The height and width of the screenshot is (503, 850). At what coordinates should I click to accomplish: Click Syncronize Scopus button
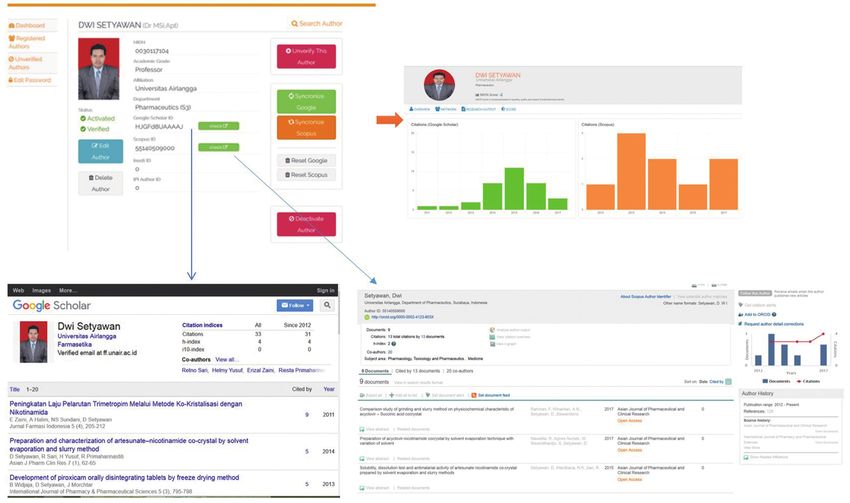(306, 127)
